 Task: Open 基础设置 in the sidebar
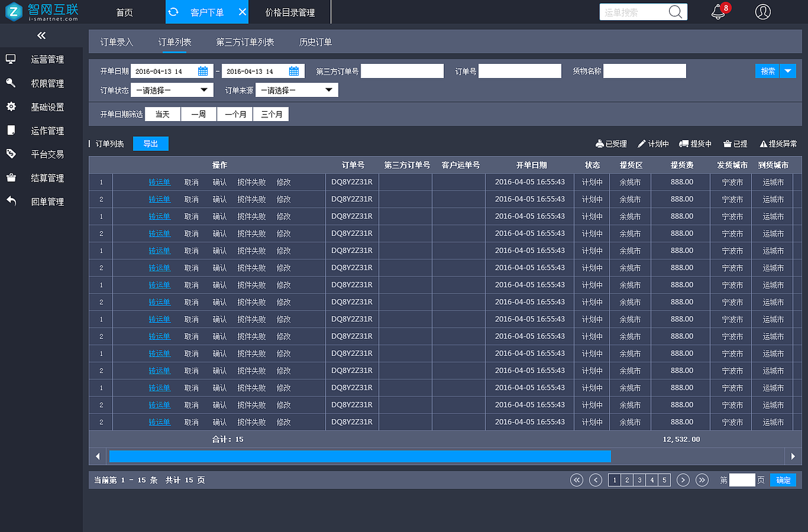[42, 107]
